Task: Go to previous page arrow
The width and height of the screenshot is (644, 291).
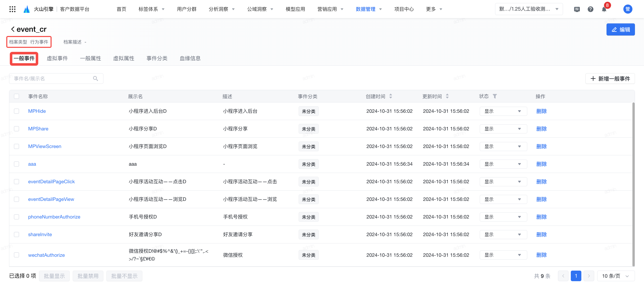Action: (x=563, y=276)
